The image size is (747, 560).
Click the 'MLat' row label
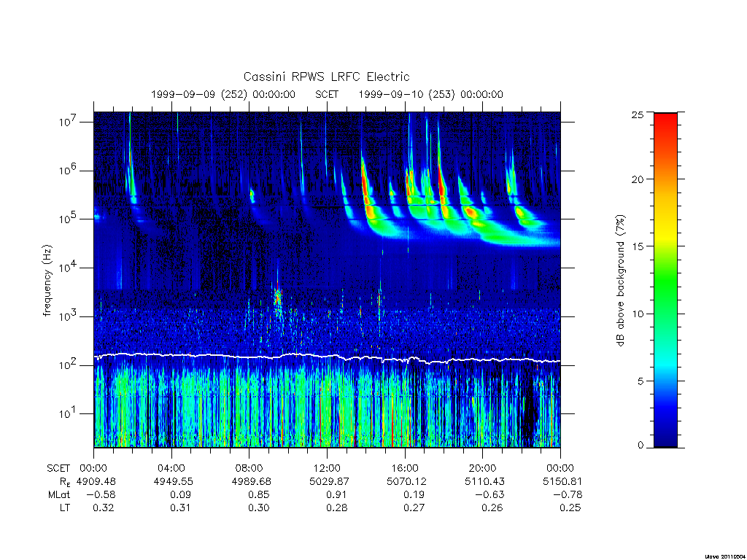(59, 495)
